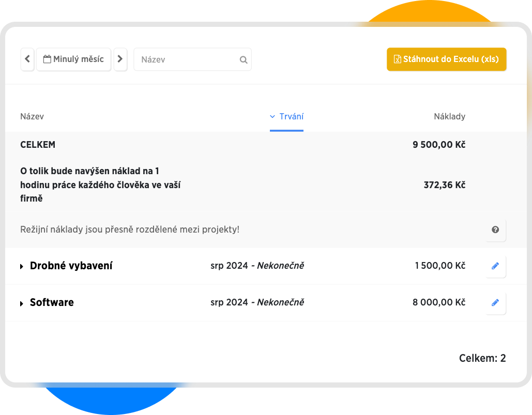Click the 8 000,00 Kč Software cost

coord(438,303)
